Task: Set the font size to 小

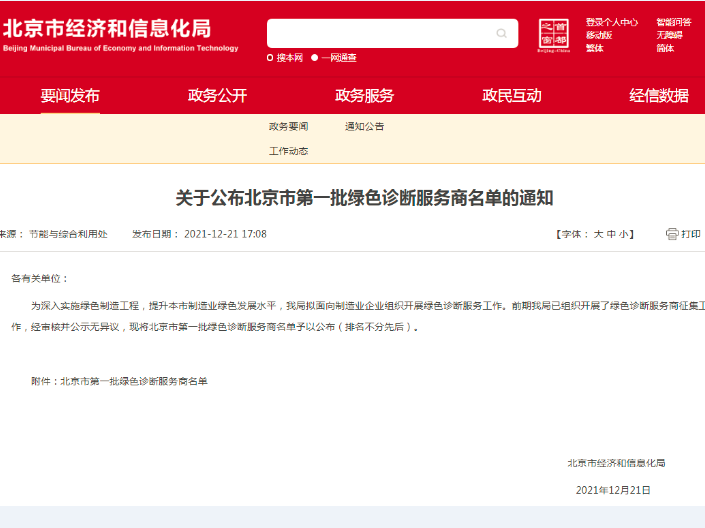Action: pos(623,234)
